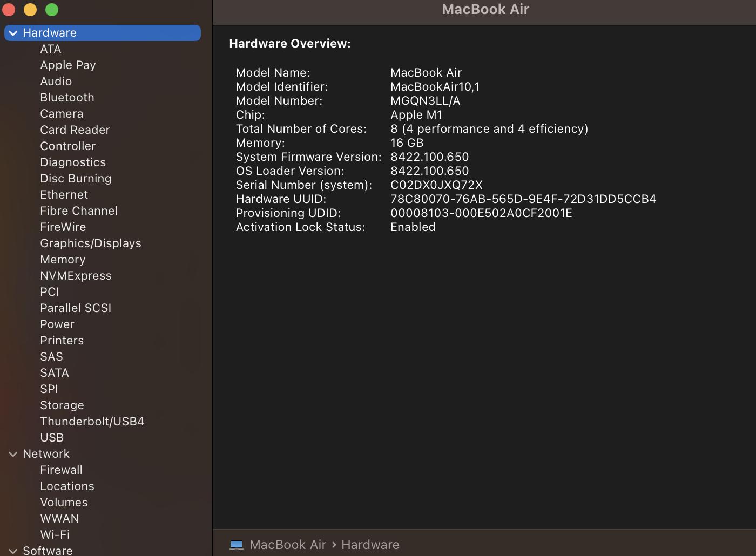Viewport: 756px width, 556px height.
Task: Click the System Firmware Version value
Action: pos(430,157)
